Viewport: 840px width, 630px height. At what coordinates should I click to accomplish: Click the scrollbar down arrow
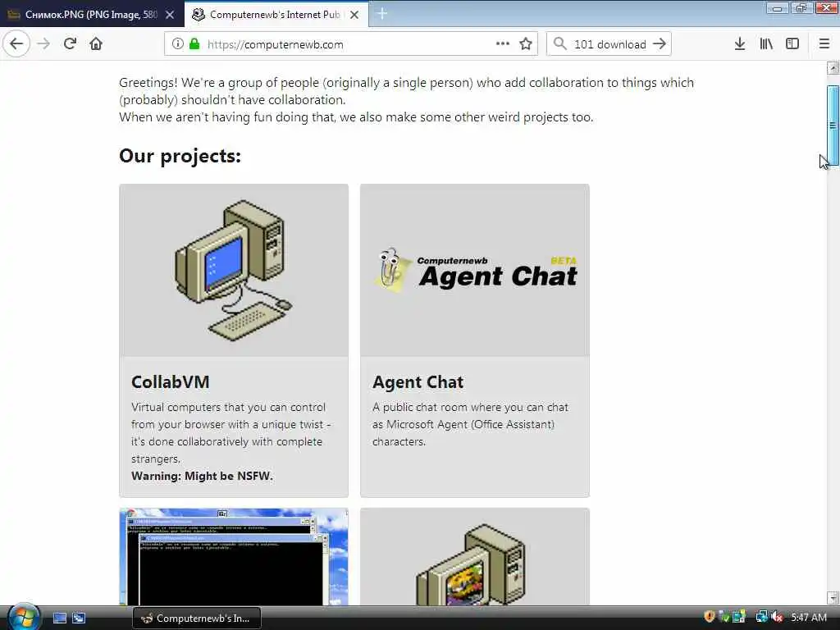(x=833, y=597)
